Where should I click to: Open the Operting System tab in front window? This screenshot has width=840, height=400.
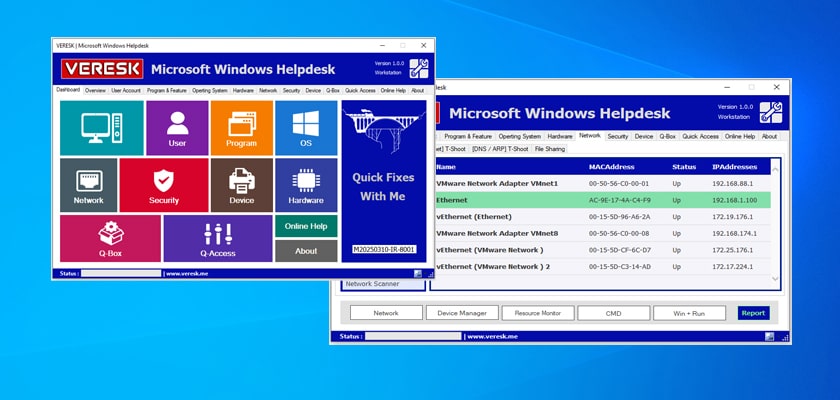click(211, 90)
